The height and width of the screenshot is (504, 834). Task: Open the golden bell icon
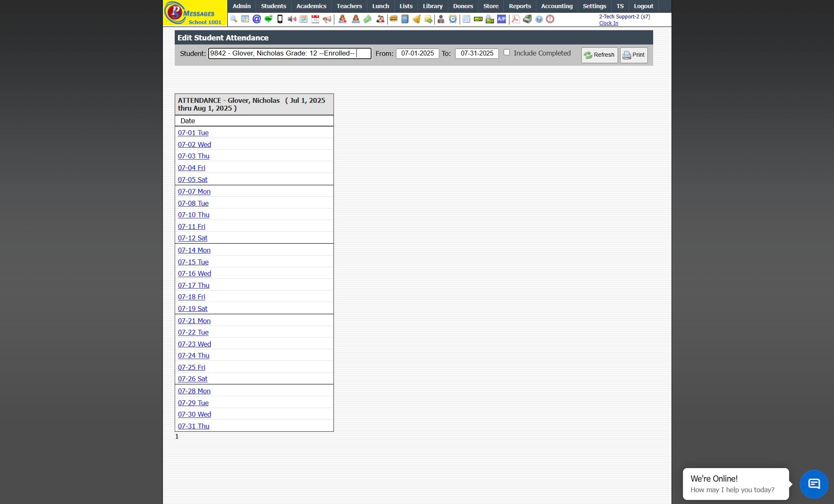416,19
